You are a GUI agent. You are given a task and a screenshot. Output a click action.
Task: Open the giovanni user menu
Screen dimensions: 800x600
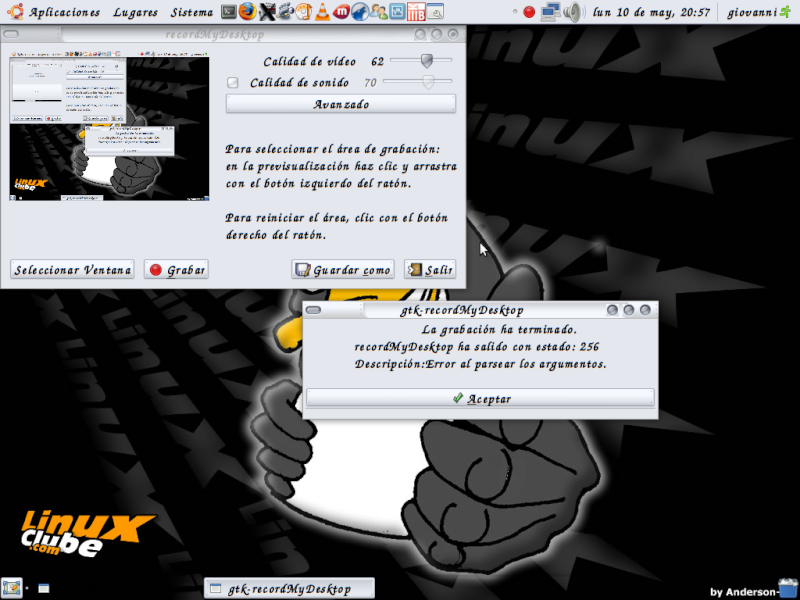[753, 12]
